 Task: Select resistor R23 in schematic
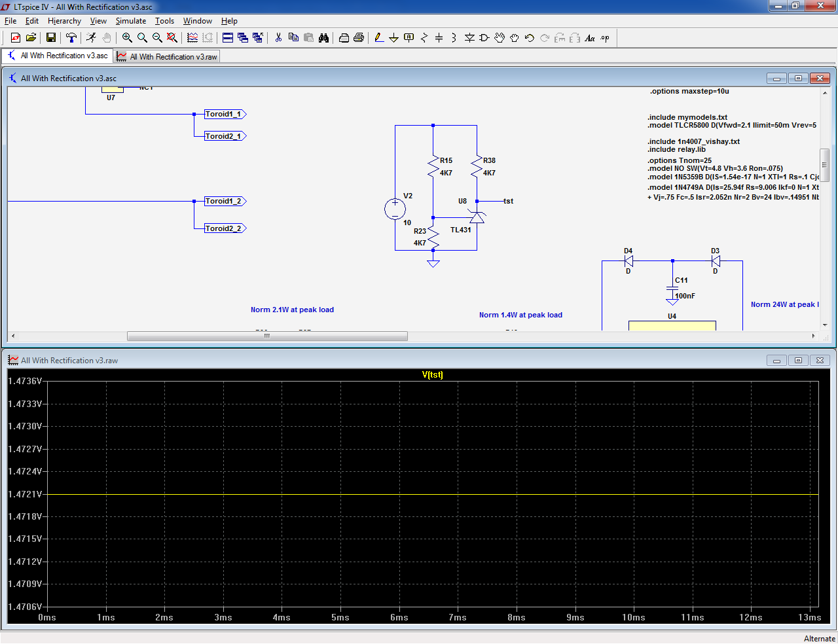pos(433,237)
